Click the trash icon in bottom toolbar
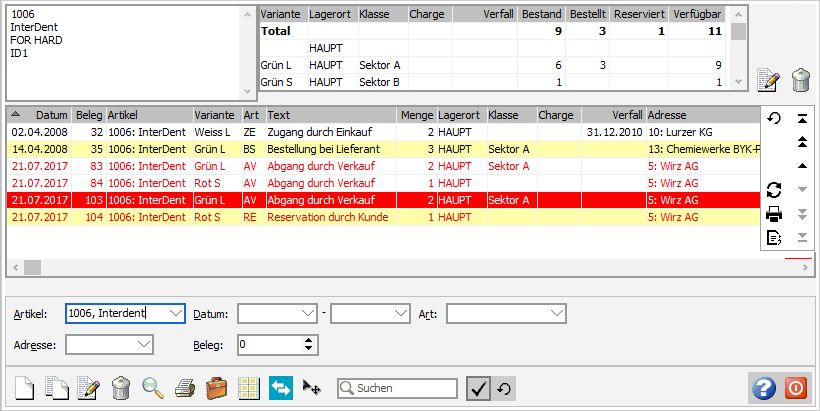This screenshot has width=820, height=411. tap(121, 387)
